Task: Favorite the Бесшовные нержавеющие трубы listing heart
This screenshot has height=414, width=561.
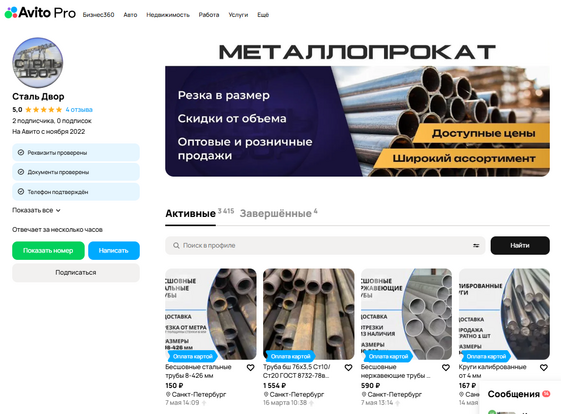Action: [446, 367]
